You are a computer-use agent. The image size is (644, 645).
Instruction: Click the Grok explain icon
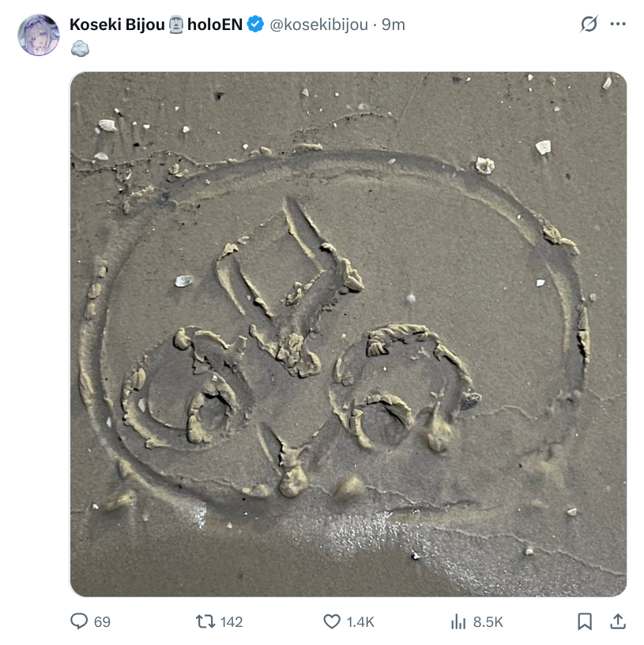(x=589, y=24)
